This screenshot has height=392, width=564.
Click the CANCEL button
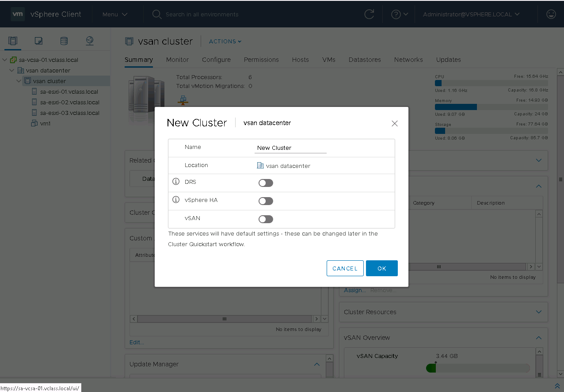point(345,268)
